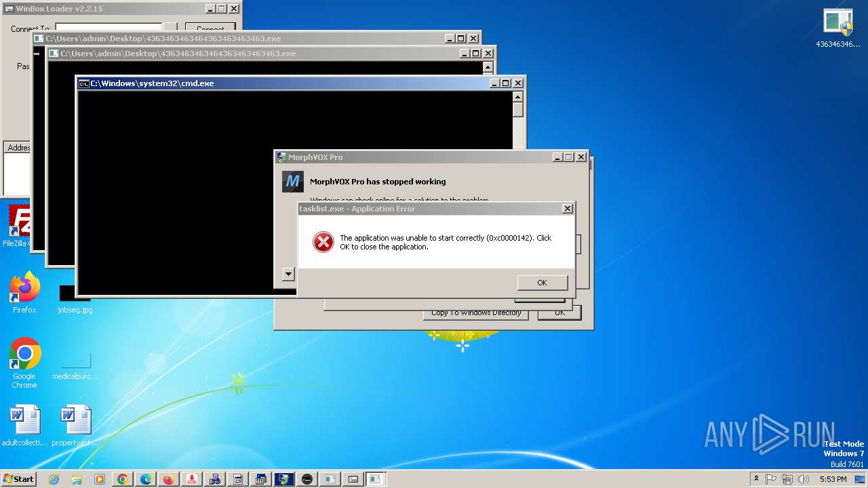Viewport: 868px width, 488px height.
Task: Select 436346346... executable desktop icon
Action: pyautogui.click(x=838, y=28)
